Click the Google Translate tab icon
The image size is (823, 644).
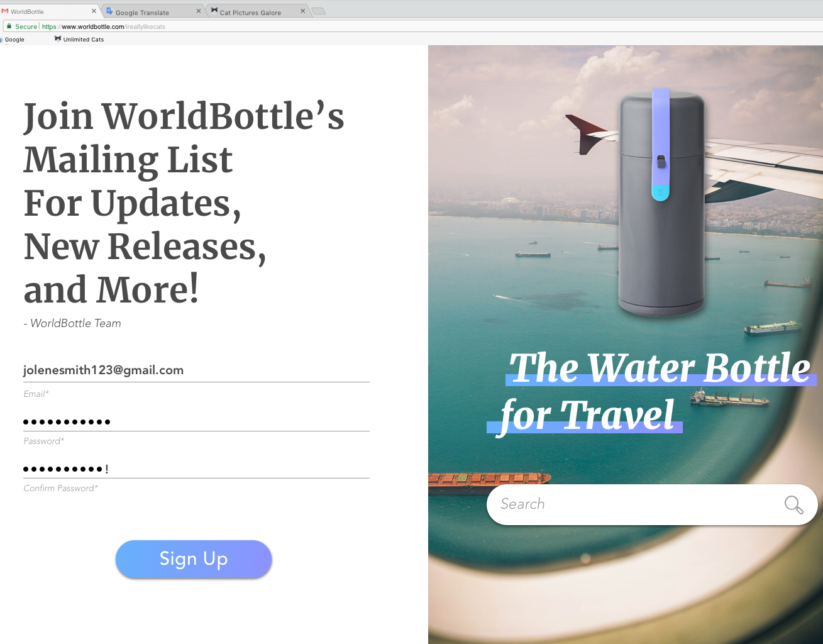[x=109, y=11]
